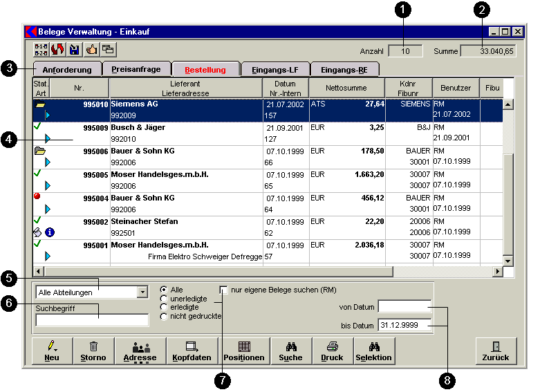Click the B-1-B sorting toolbar icon

pos(41,50)
